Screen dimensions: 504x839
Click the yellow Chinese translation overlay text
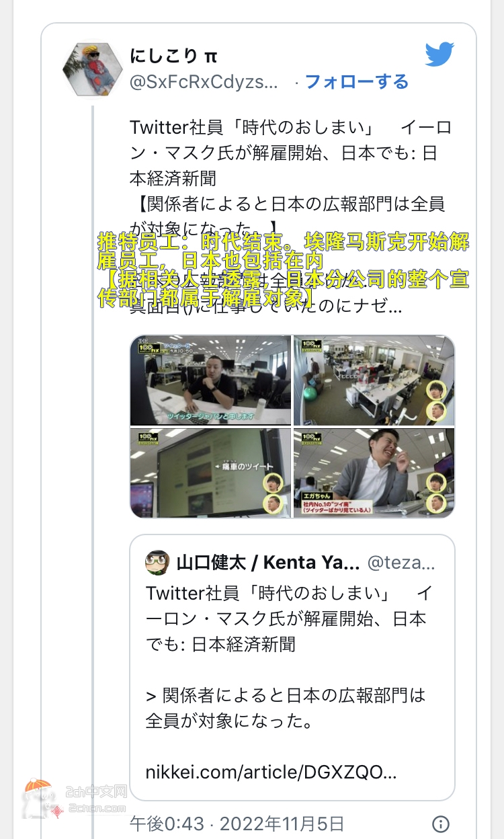(x=283, y=270)
